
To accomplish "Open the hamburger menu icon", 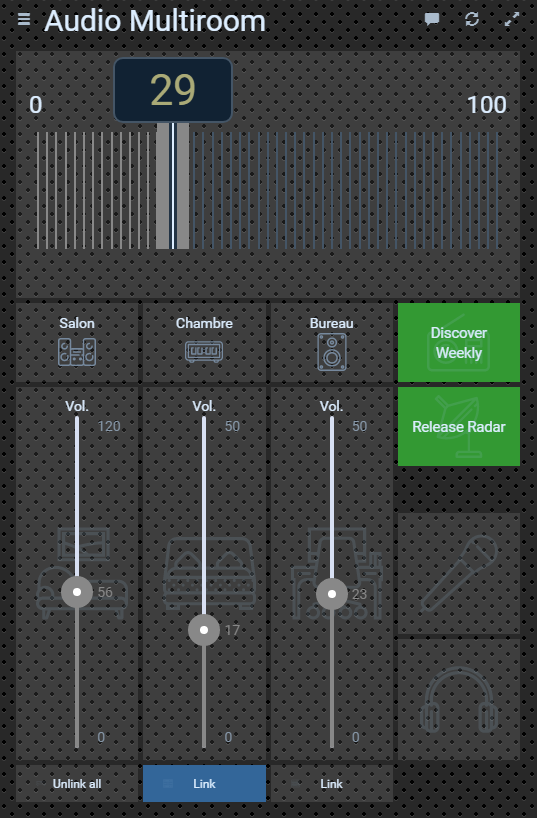I will [x=23, y=19].
